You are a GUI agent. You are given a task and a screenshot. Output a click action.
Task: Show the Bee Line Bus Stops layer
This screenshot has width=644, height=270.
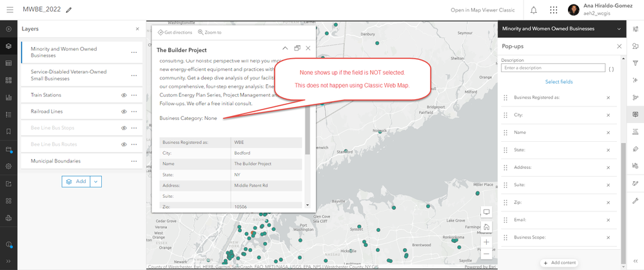click(124, 128)
